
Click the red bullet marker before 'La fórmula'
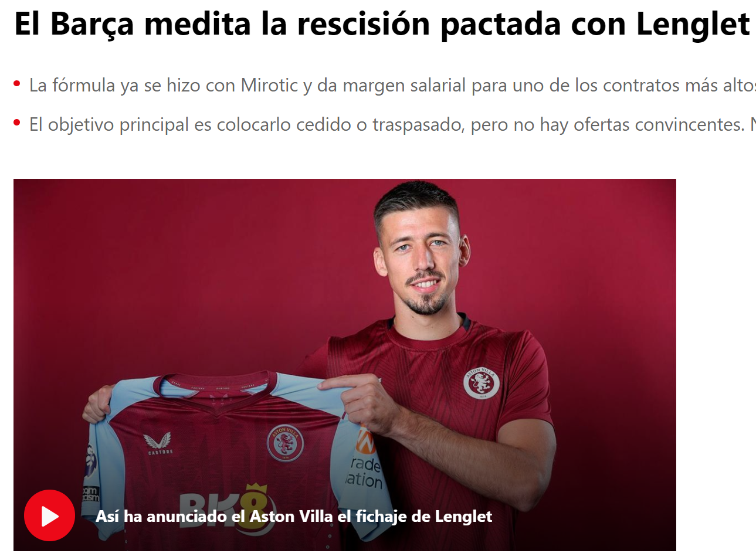17,84
